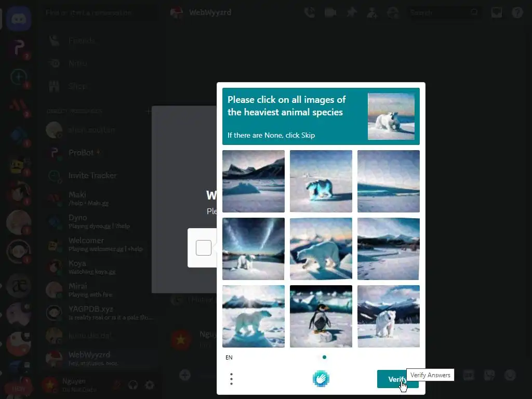Click the user settings gear icon
The width and height of the screenshot is (532, 399).
click(x=149, y=385)
